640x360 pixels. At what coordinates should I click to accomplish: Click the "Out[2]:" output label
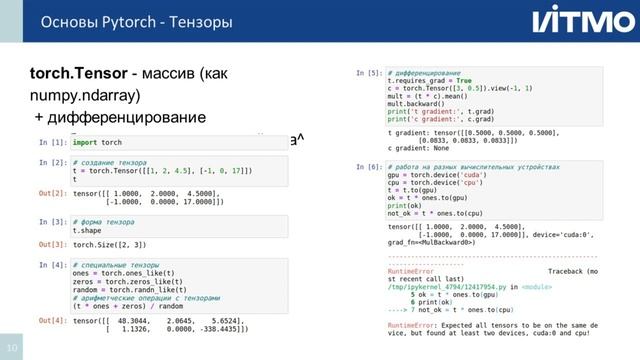coord(53,193)
